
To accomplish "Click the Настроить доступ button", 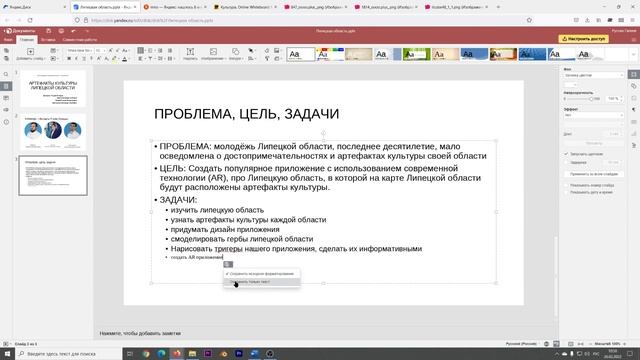I will pyautogui.click(x=584, y=39).
